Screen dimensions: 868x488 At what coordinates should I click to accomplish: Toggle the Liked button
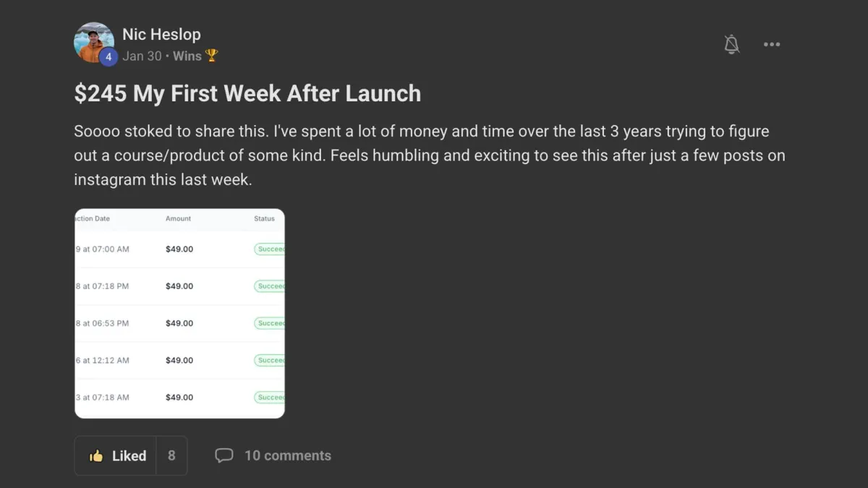click(116, 455)
